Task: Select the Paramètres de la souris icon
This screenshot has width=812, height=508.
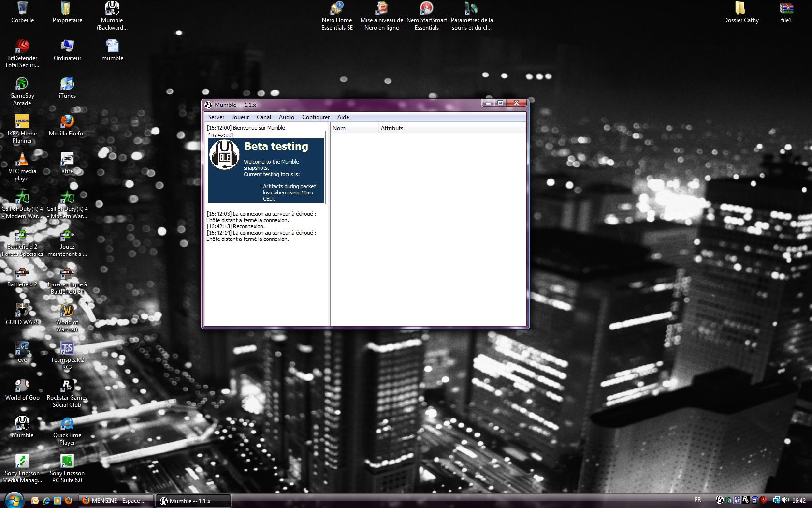Action: click(472, 15)
